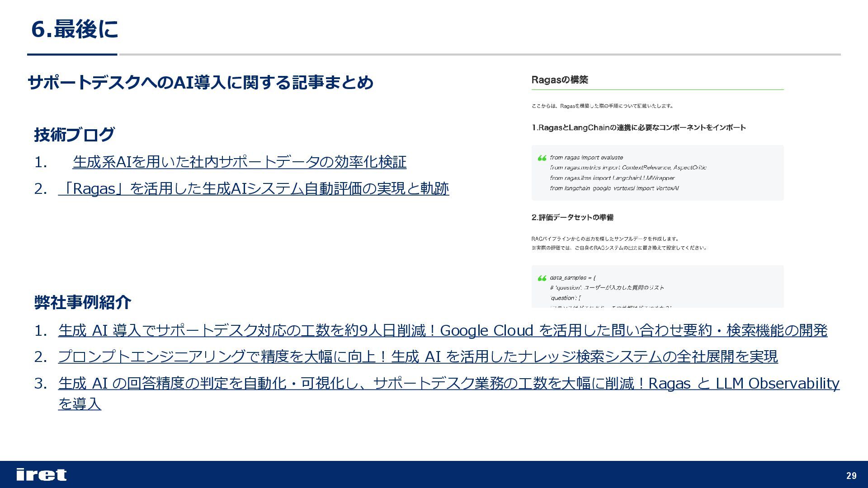Click the 2.評価データセットの準備 heading
This screenshot has width=868, height=488.
[x=572, y=217]
